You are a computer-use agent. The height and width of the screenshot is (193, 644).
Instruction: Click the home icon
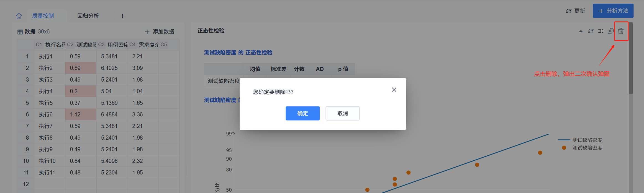click(19, 16)
